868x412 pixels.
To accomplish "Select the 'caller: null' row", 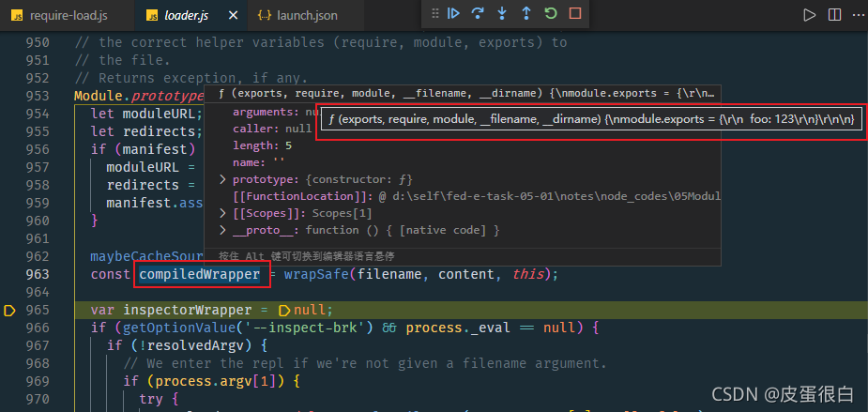I will [x=272, y=129].
